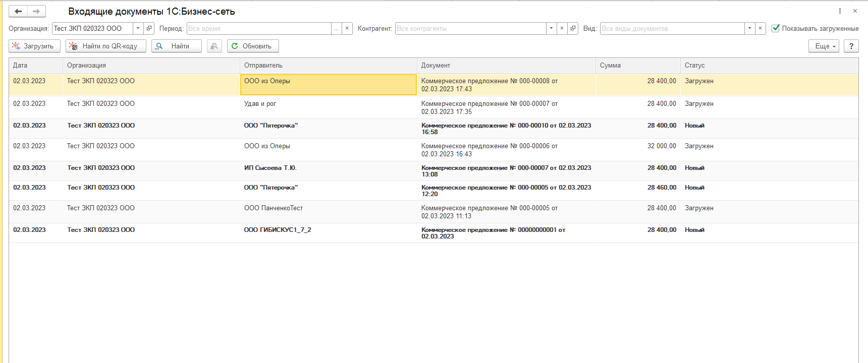Open the Контрагент card icon
Image resolution: width=868 pixels, height=363 pixels.
click(573, 28)
